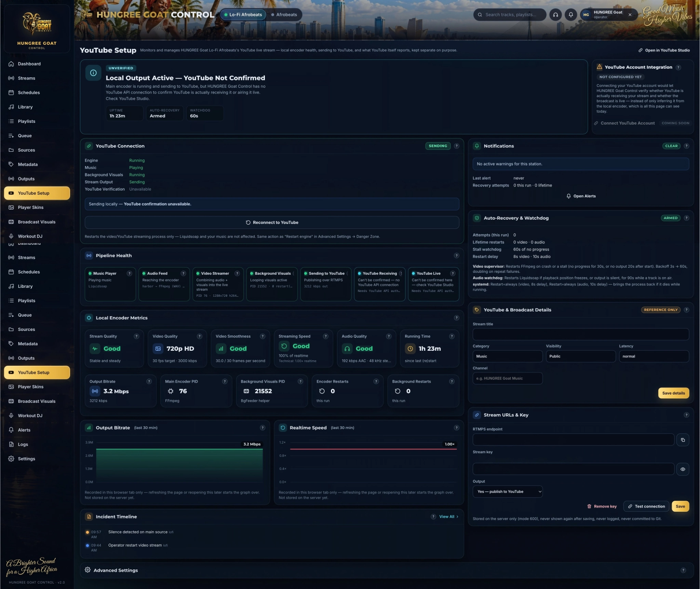Open help for Advanced Settings
This screenshot has height=589, width=700.
[683, 570]
